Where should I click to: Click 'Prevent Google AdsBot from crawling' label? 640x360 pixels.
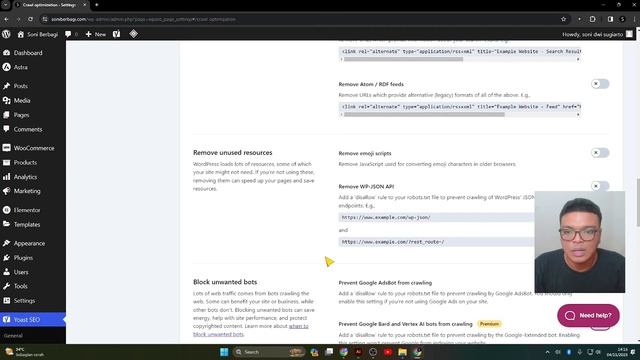[x=385, y=282]
